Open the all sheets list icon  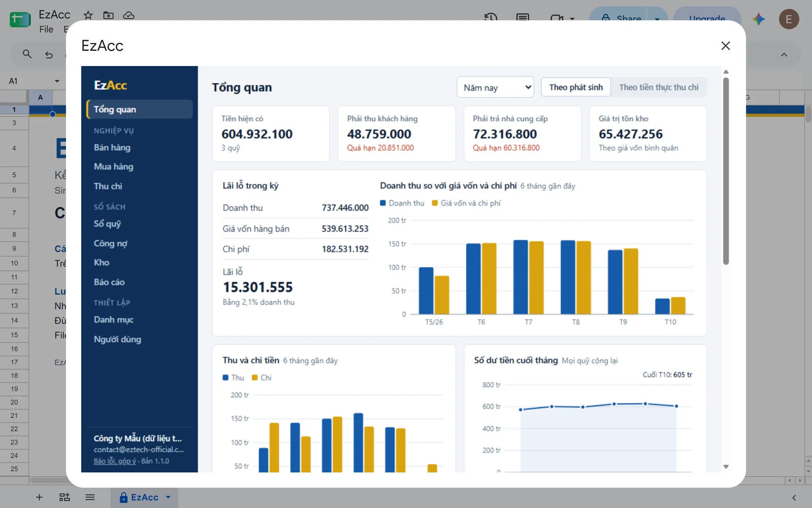coord(90,497)
